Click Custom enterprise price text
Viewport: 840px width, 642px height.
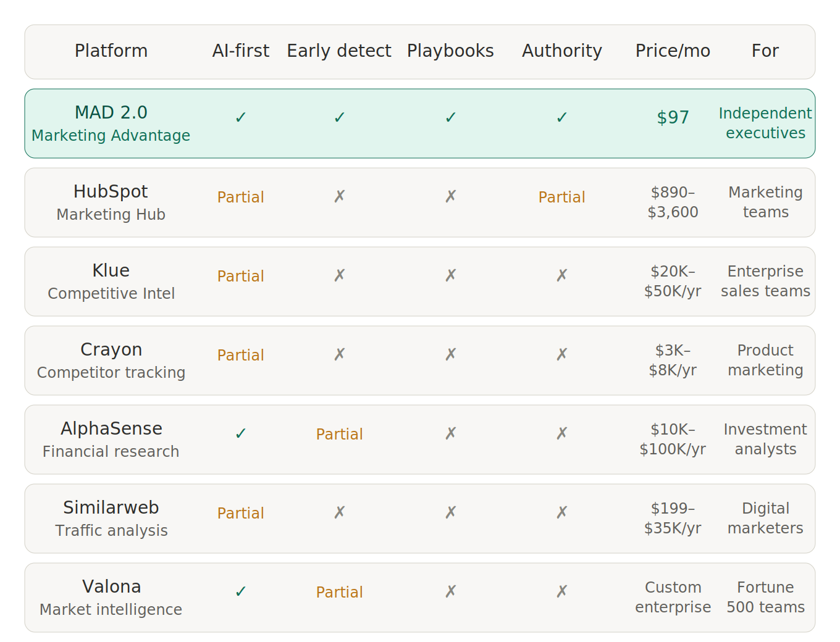[673, 597]
